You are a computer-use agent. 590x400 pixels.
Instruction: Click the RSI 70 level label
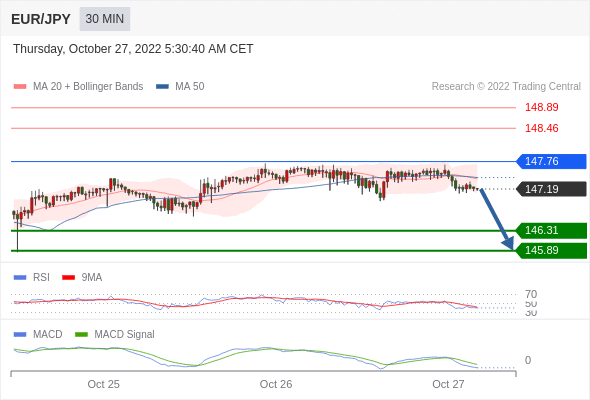pos(531,294)
